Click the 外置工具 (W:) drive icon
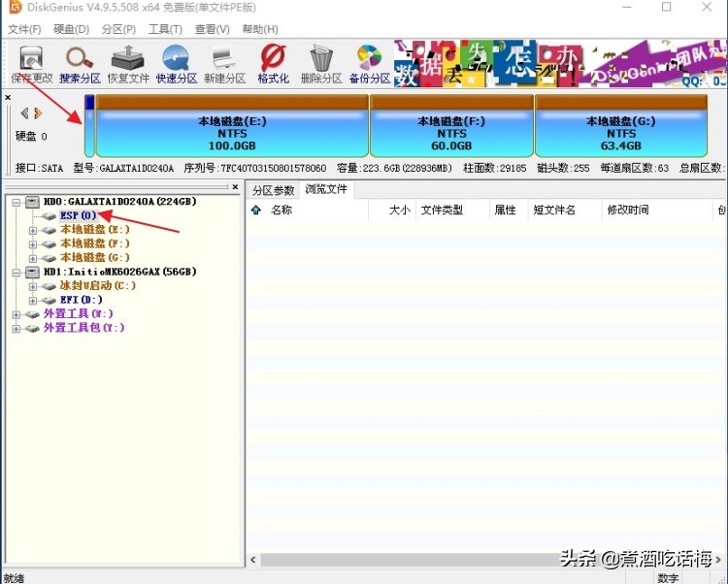 32,314
